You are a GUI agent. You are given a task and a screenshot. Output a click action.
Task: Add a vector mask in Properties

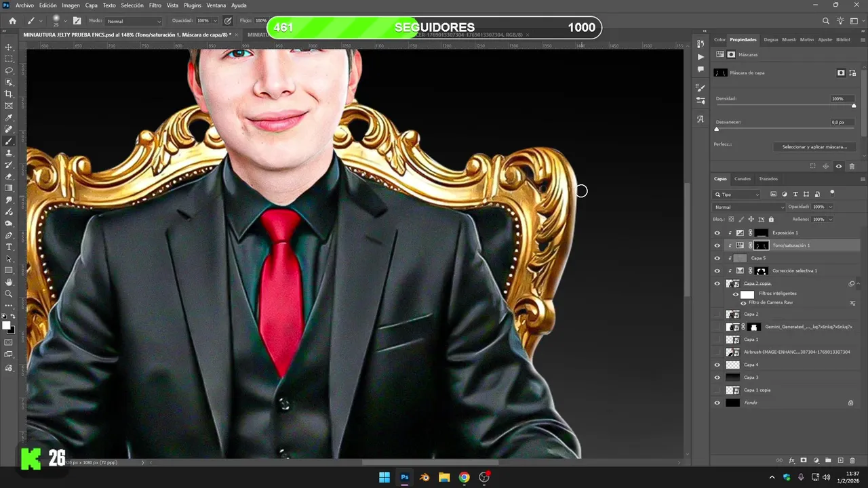tap(854, 73)
